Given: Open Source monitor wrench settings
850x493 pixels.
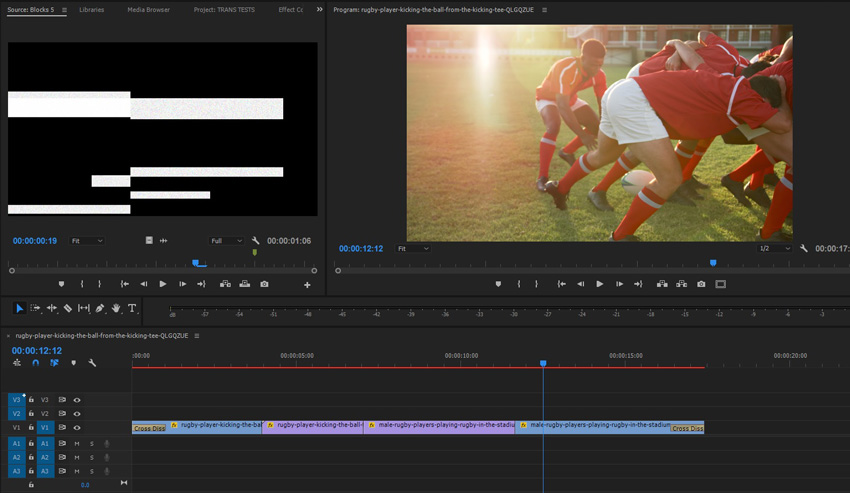Looking at the screenshot, I should pos(255,240).
